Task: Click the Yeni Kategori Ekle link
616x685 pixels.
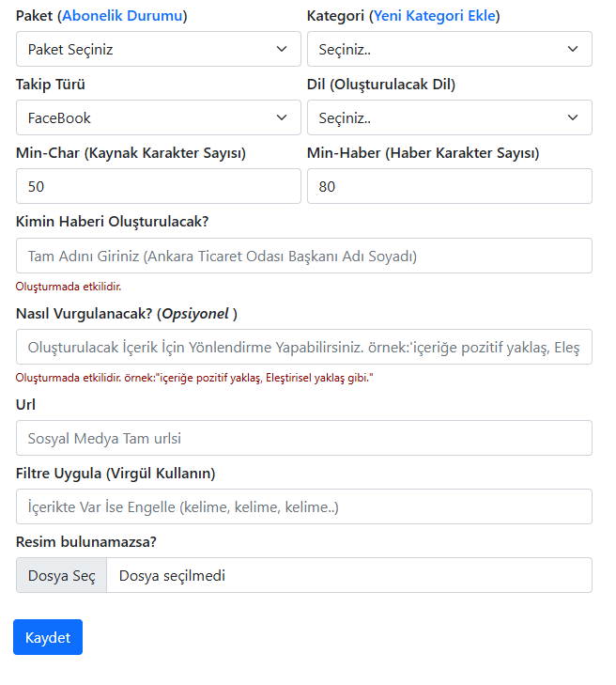Action: tap(435, 16)
